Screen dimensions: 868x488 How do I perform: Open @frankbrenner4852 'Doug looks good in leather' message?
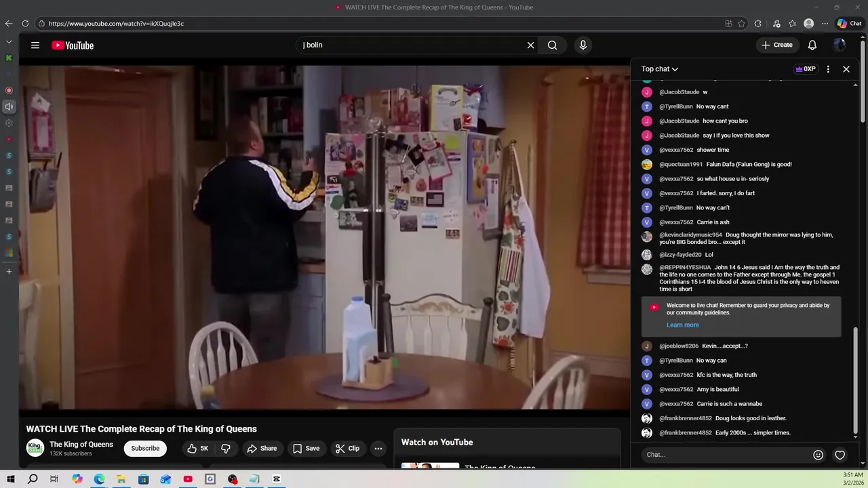[741, 418]
